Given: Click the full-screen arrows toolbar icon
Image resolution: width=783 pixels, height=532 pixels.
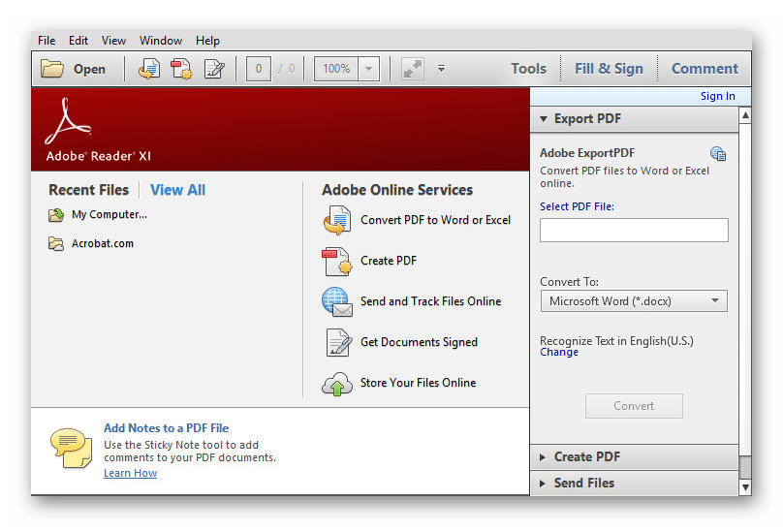Looking at the screenshot, I should click(413, 69).
